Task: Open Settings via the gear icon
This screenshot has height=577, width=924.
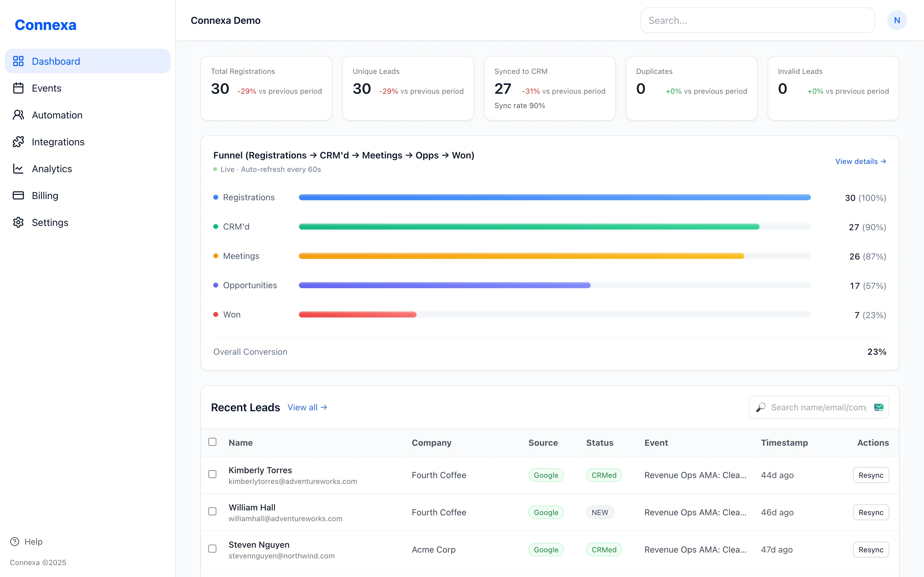Action: coord(18,222)
